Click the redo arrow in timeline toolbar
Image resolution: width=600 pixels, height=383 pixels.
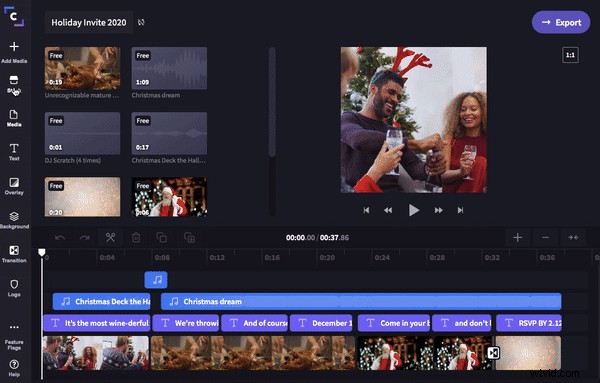coord(85,238)
